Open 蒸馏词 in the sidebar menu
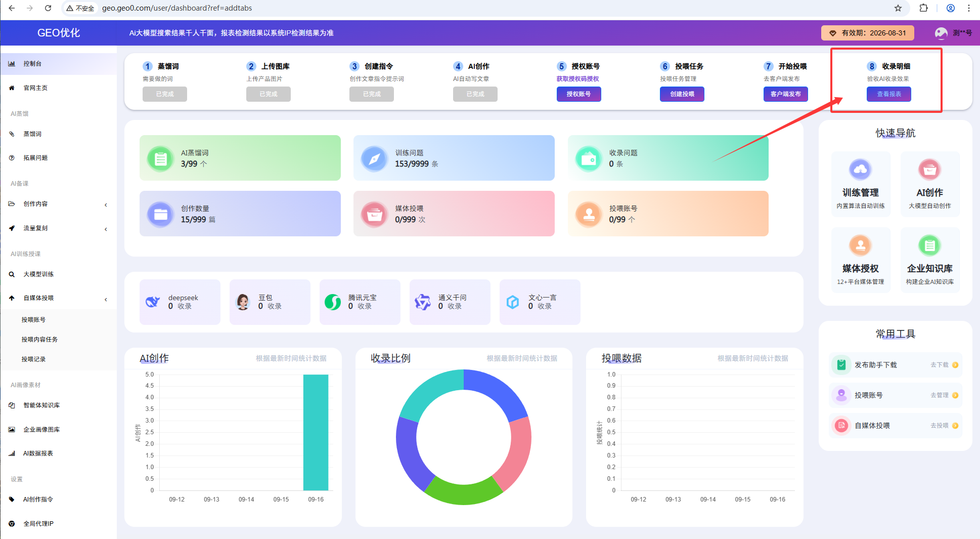Viewport: 980px width, 539px height. click(x=32, y=134)
